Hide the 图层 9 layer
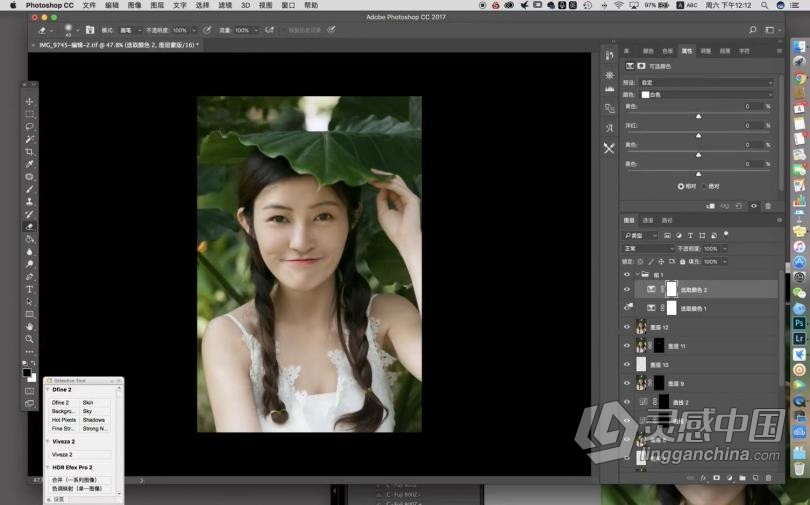The image size is (810, 505). 627,383
